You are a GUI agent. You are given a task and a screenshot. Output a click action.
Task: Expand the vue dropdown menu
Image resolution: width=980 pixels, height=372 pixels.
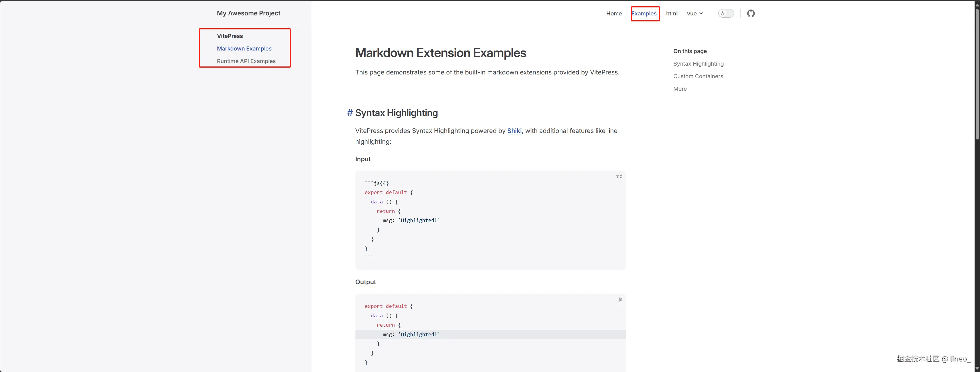(x=692, y=14)
